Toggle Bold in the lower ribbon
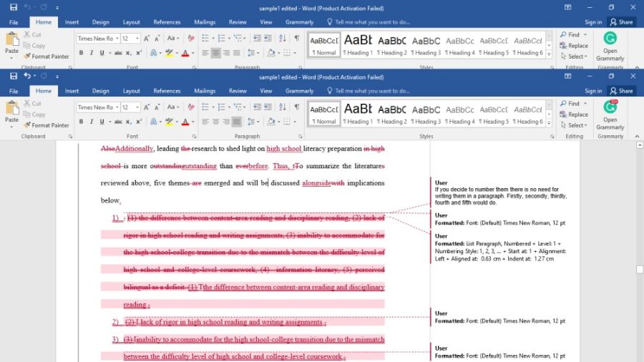 pos(81,122)
